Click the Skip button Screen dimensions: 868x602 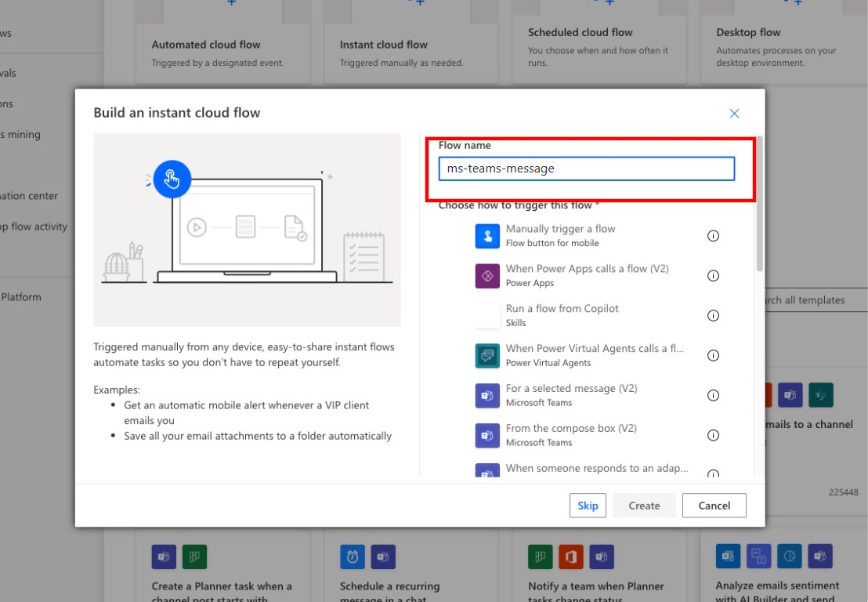[x=588, y=505]
